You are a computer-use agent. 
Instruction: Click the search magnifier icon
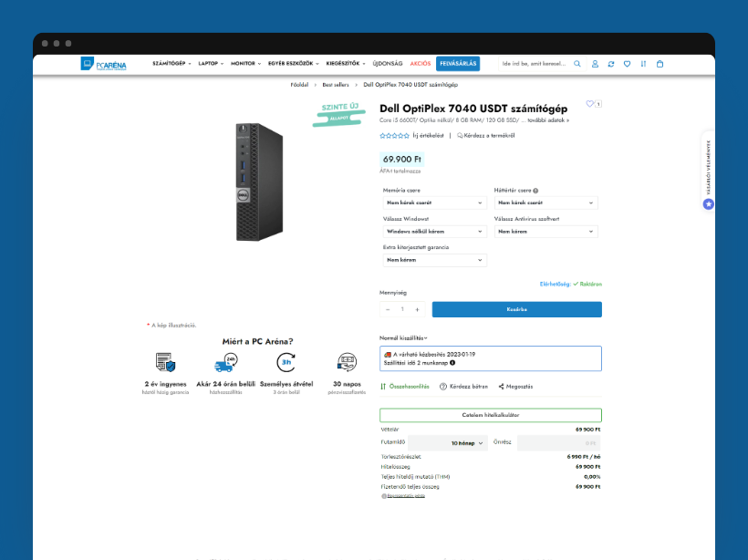[x=577, y=64]
